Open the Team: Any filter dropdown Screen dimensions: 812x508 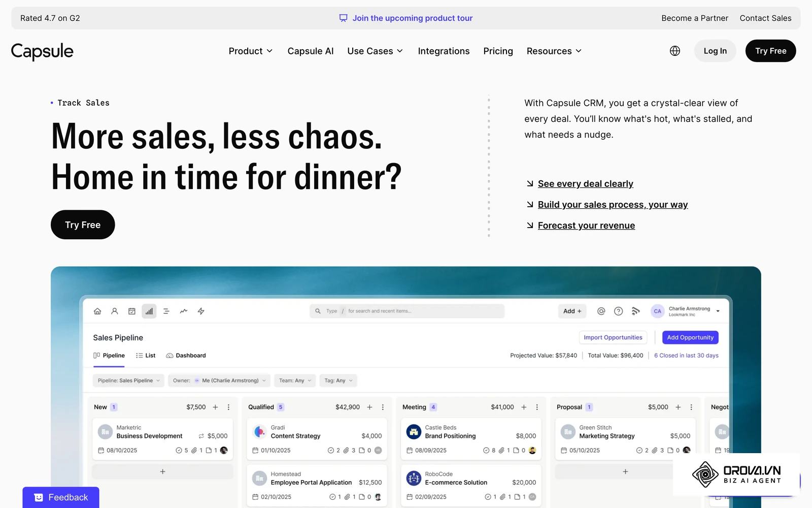click(x=295, y=380)
